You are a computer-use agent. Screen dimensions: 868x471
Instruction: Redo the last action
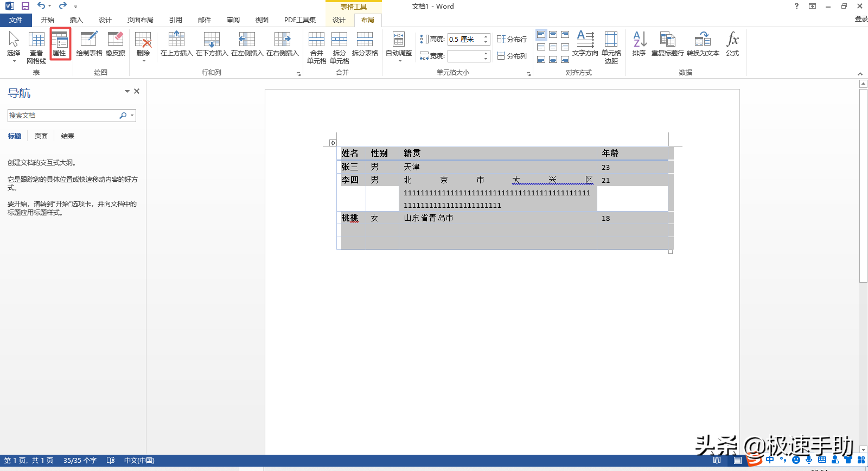62,6
